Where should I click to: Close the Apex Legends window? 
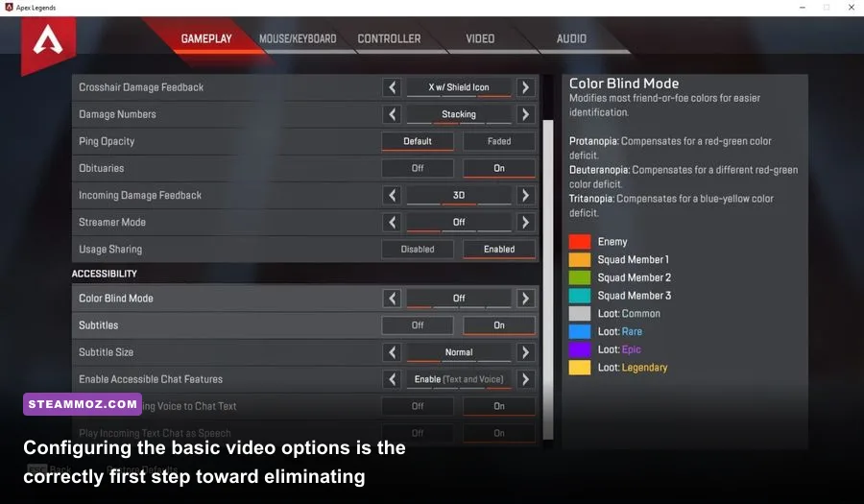click(x=852, y=7)
